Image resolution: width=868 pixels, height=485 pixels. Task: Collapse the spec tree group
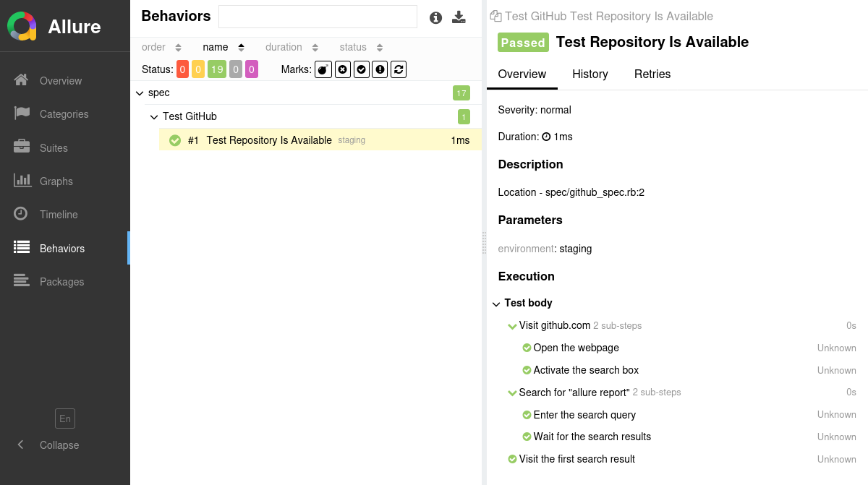click(140, 93)
